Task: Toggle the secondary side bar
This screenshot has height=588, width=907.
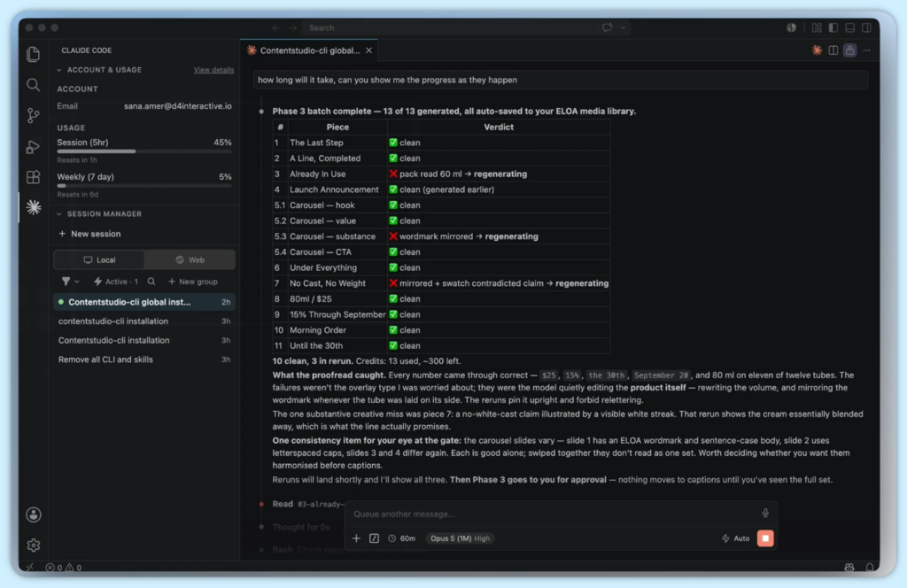Action: tap(866, 27)
